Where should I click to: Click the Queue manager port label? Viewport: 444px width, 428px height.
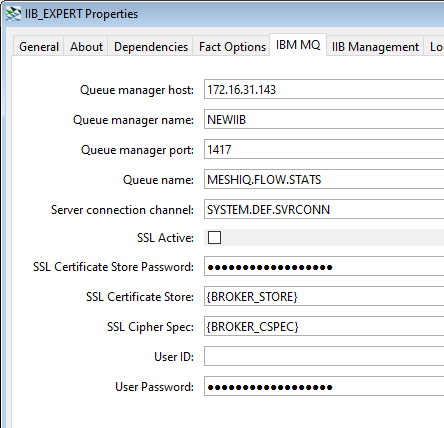pos(137,150)
